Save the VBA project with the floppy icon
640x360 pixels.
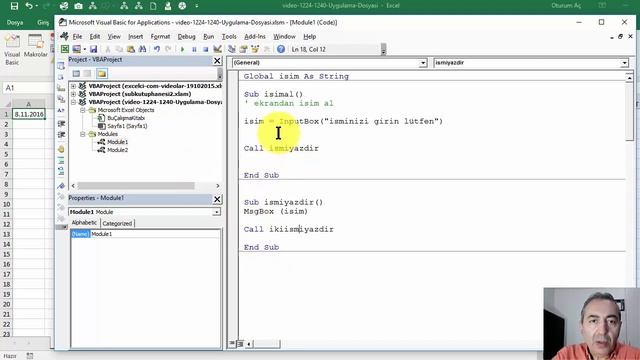click(93, 49)
